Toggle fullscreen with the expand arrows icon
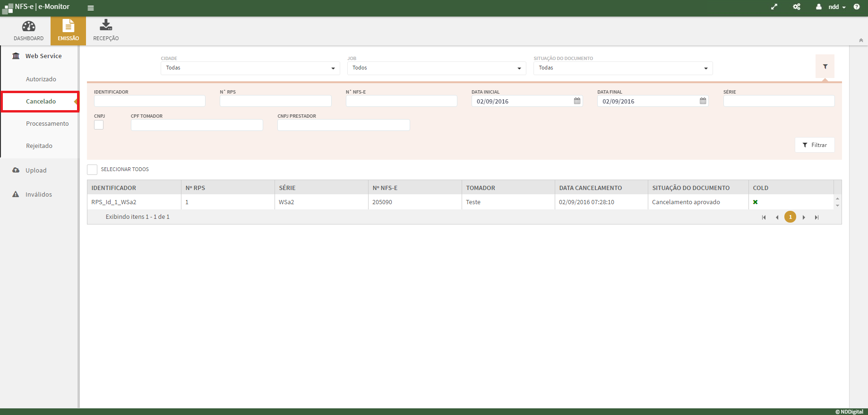868x415 pixels. click(774, 7)
